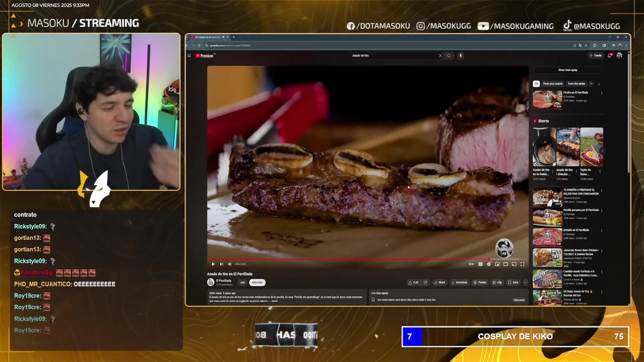Reload page in Chrome toolbar

click(199, 45)
